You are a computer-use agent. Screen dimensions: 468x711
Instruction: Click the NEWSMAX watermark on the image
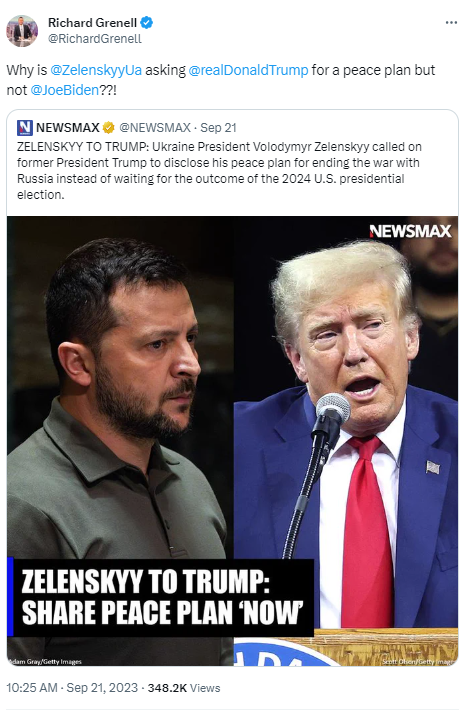[410, 232]
